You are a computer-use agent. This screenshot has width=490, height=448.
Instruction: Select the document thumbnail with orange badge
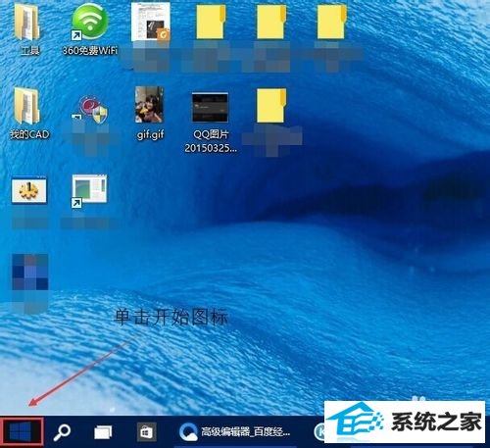[151, 23]
